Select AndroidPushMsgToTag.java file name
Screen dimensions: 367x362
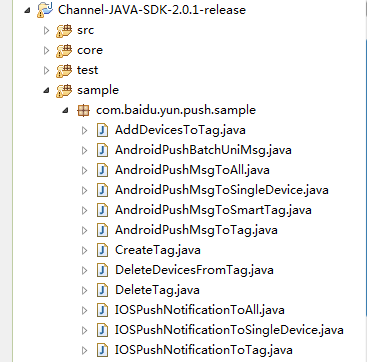(196, 230)
